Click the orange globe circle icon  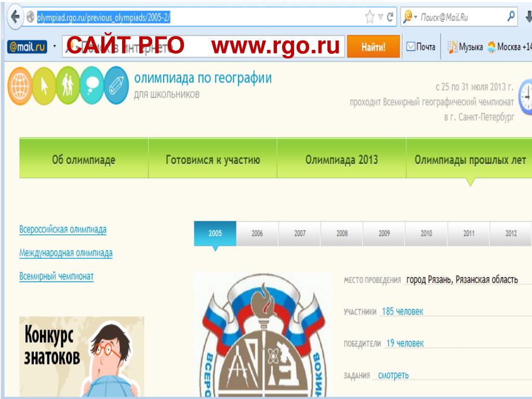tap(20, 86)
